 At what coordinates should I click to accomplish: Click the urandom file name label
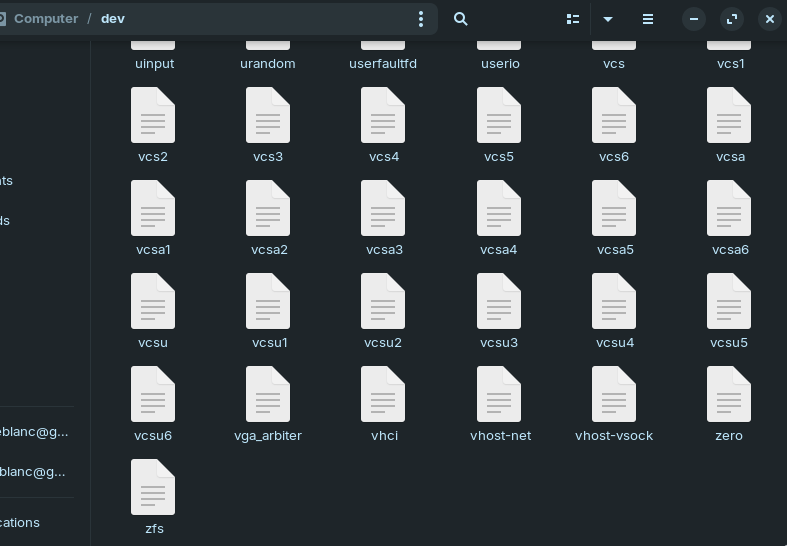click(x=268, y=64)
